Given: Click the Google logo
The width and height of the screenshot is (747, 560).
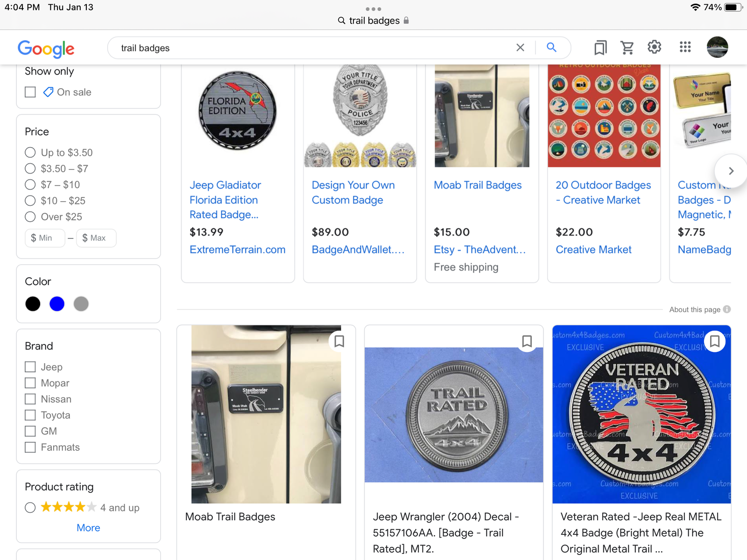Looking at the screenshot, I should [46, 49].
